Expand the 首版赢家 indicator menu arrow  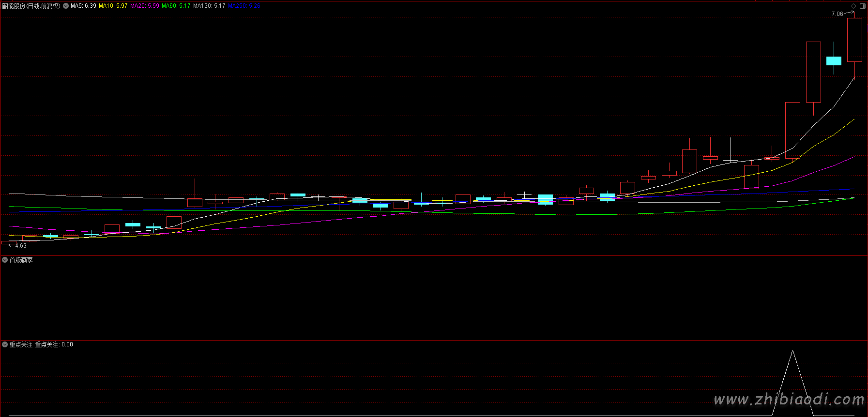point(5,260)
